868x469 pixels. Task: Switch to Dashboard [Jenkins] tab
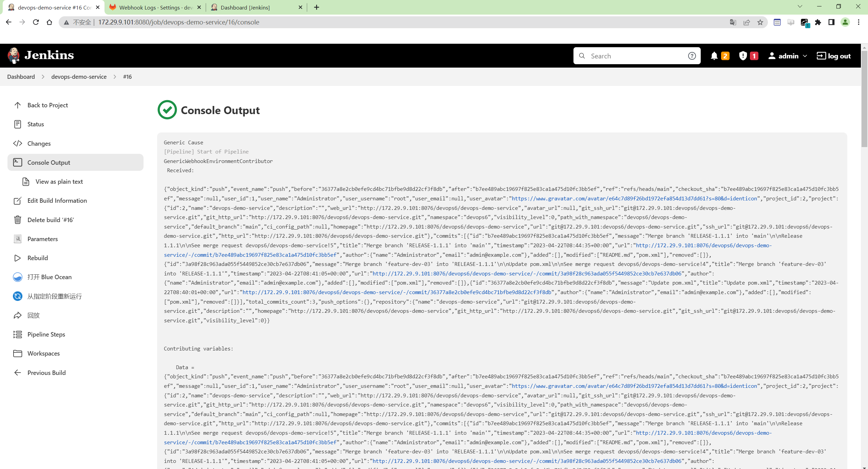[x=256, y=7]
